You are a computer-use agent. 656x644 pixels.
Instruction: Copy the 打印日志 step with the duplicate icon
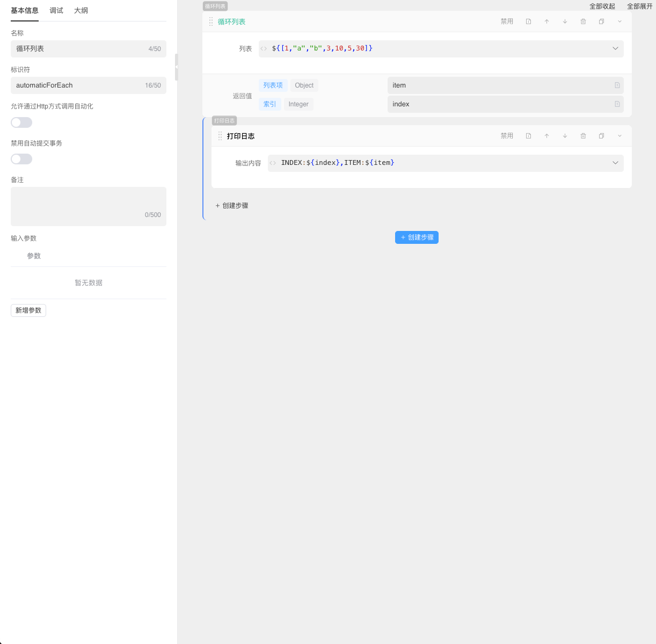tap(601, 136)
